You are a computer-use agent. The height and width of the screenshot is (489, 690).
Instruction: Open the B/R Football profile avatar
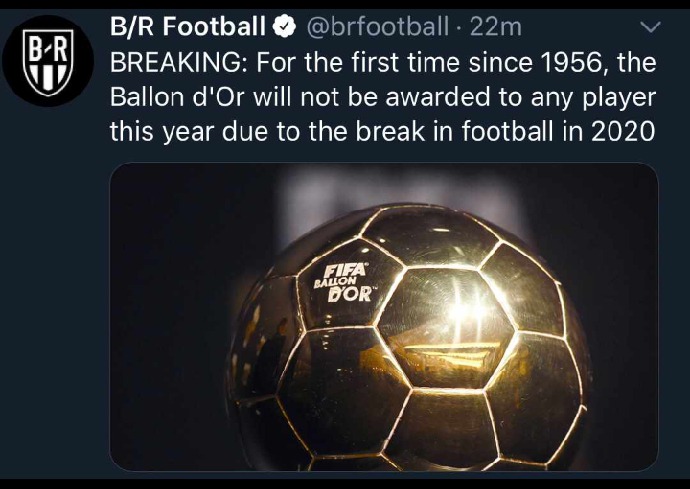48,61
